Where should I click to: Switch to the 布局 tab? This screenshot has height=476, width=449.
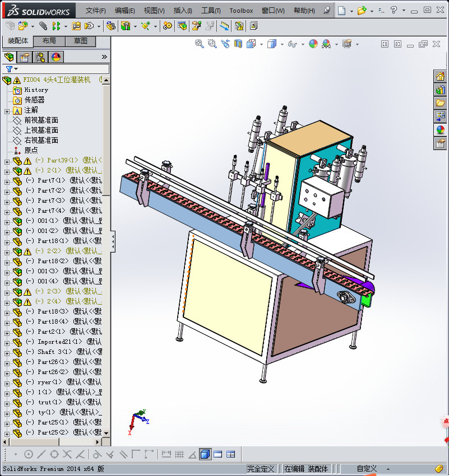click(49, 41)
